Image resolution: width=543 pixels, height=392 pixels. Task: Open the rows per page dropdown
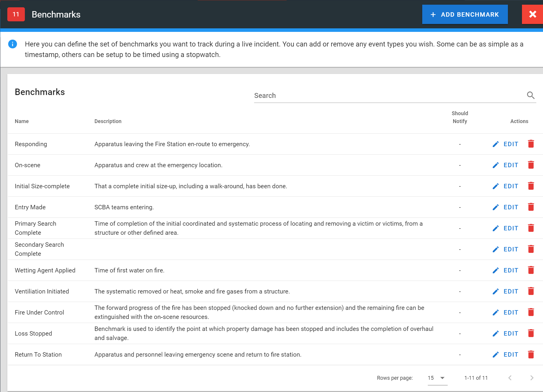click(437, 378)
